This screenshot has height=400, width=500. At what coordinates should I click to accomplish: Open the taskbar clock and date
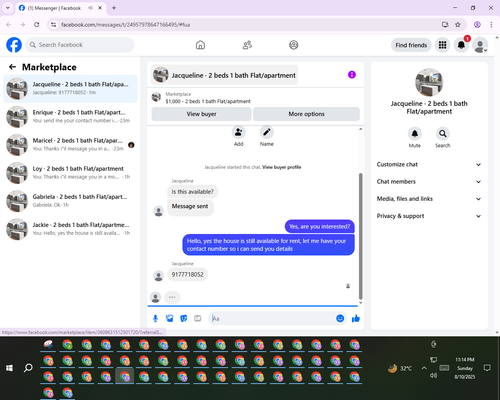pos(465,368)
